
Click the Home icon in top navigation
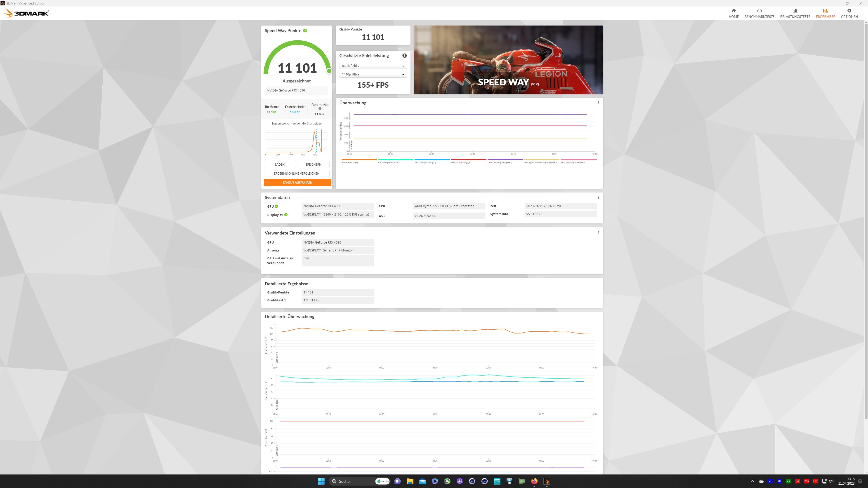pyautogui.click(x=734, y=11)
